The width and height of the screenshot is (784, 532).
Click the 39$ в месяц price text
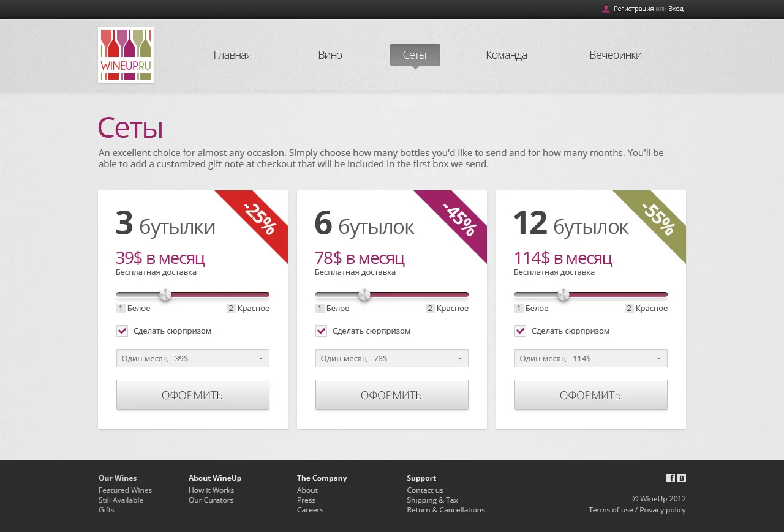(x=160, y=258)
